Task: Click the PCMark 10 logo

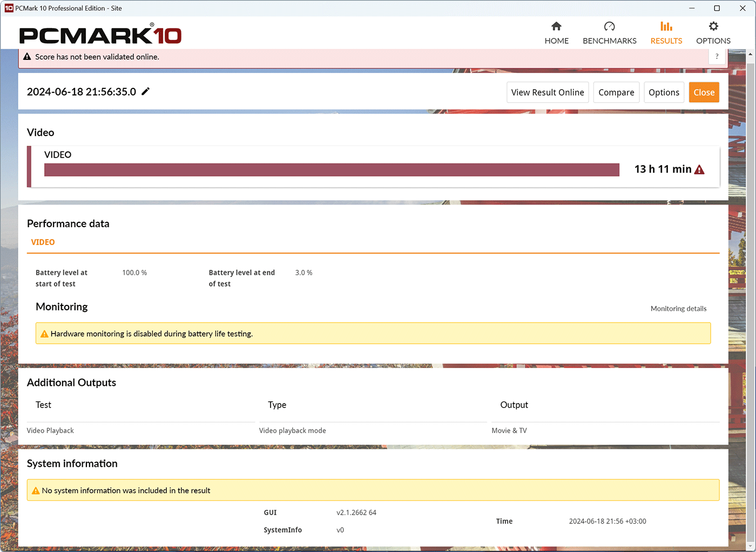Action: [100, 35]
